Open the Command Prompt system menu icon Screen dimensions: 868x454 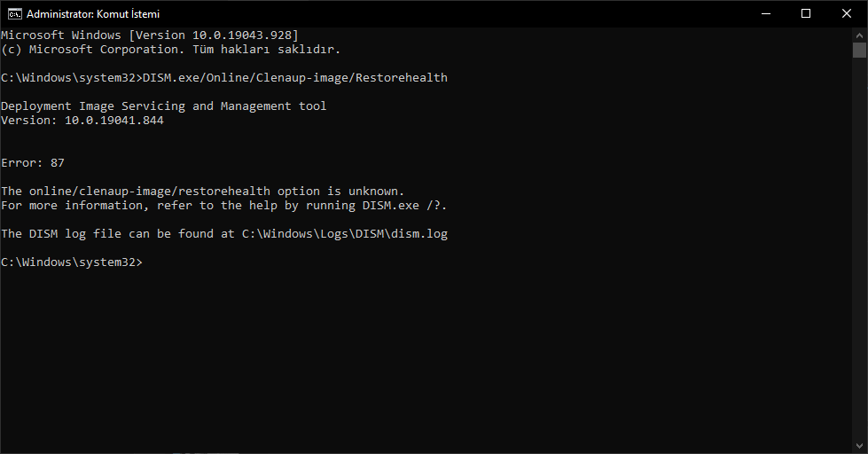coord(14,14)
